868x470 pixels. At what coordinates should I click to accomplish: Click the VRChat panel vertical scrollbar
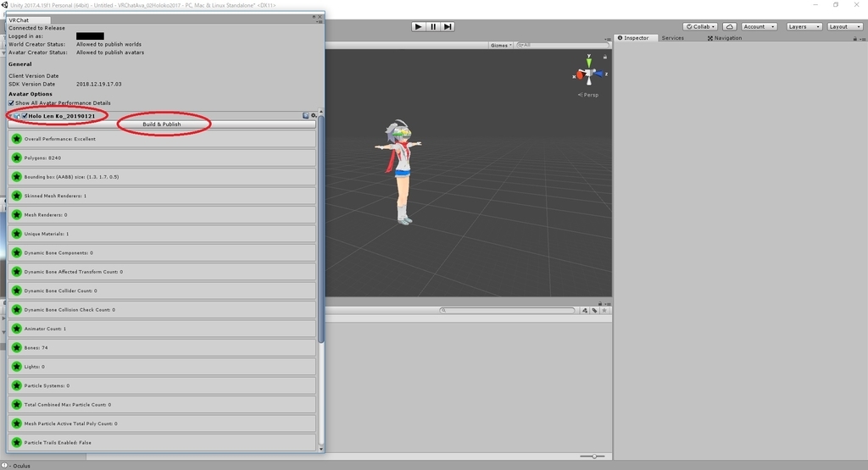[321, 229]
